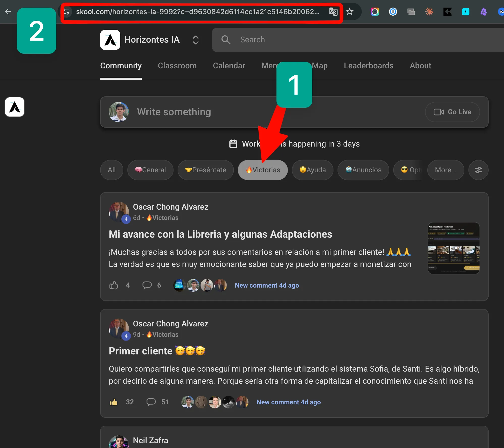Viewport: 504px width, 448px height.
Task: Click the browser back arrow
Action: (x=8, y=12)
